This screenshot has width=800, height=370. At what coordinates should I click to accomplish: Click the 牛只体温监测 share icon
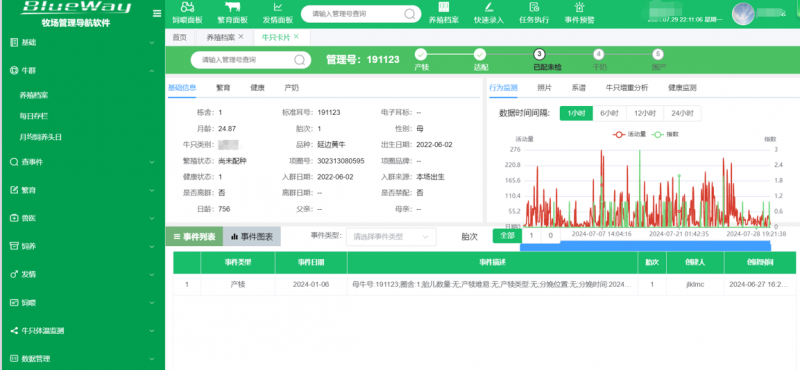(14, 330)
